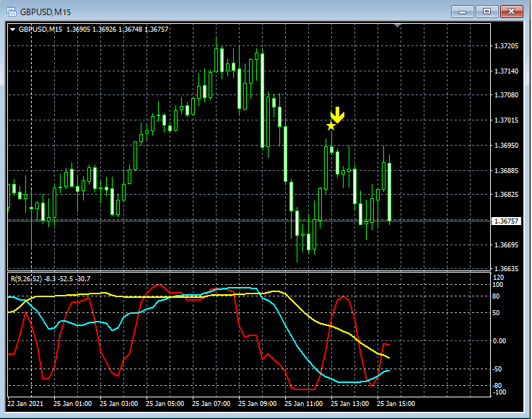Viewport: 532px width, 419px height.
Task: Click the 1.36695 price scale label
Action: (507, 244)
